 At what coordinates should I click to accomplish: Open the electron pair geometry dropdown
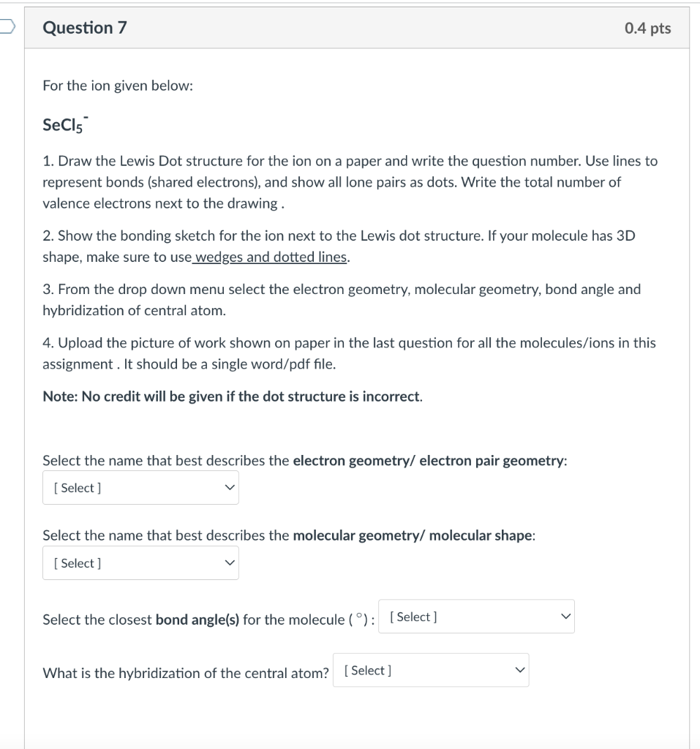click(140, 488)
